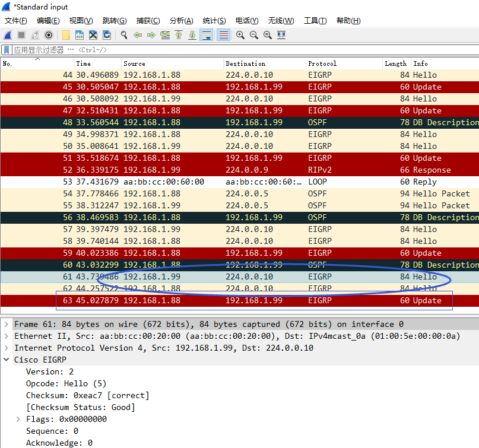Expand the Ethernet II tree node

(7, 336)
